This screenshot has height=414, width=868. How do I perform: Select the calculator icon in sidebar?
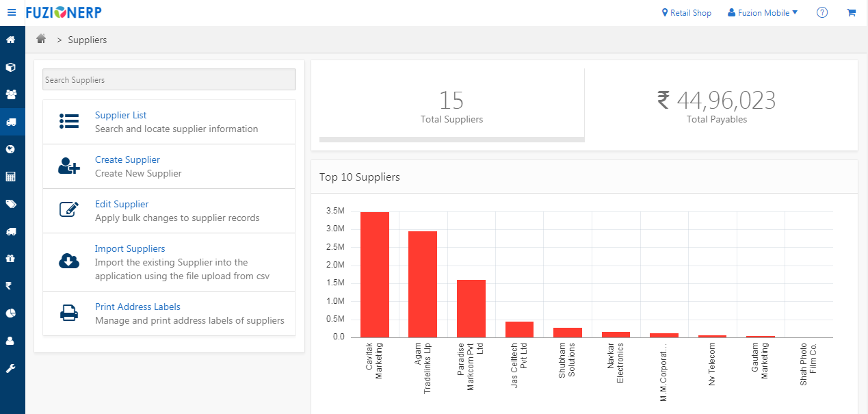(11, 177)
